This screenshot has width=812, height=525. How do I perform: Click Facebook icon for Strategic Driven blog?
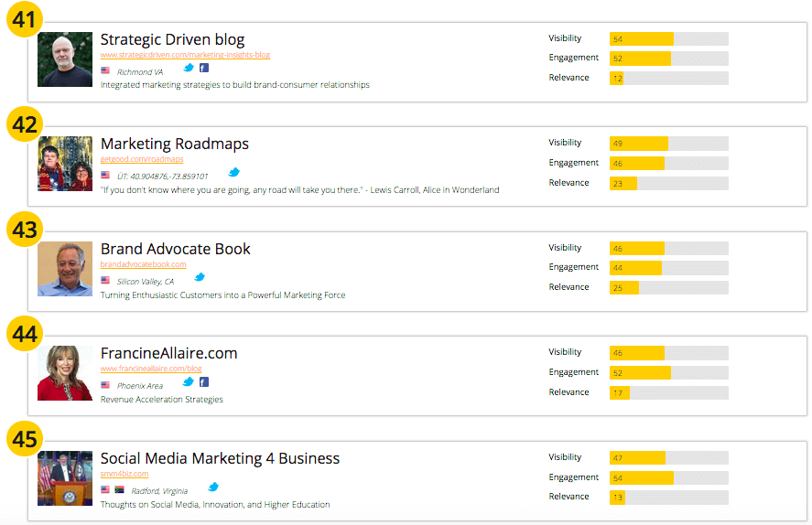(204, 68)
